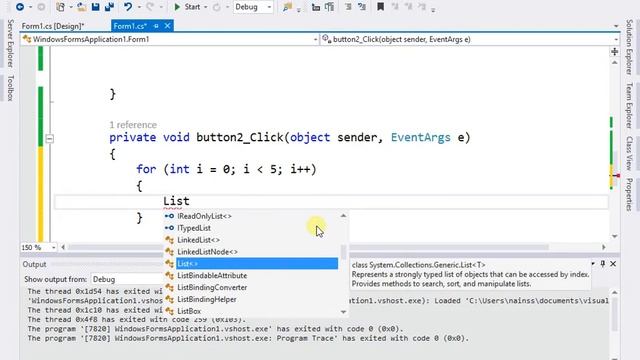The height and width of the screenshot is (360, 640).
Task: Click the editor horizontal scrollbar right arrow
Action: coord(604,247)
